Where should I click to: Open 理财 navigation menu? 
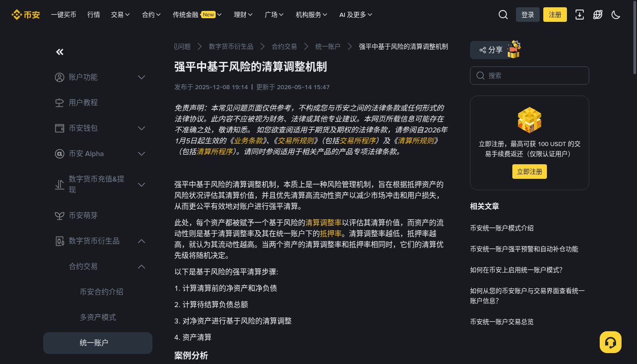(x=243, y=15)
